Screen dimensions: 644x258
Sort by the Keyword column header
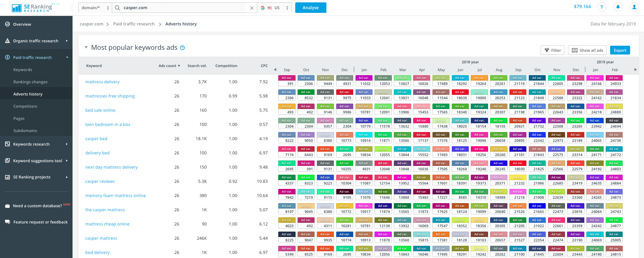(x=94, y=66)
